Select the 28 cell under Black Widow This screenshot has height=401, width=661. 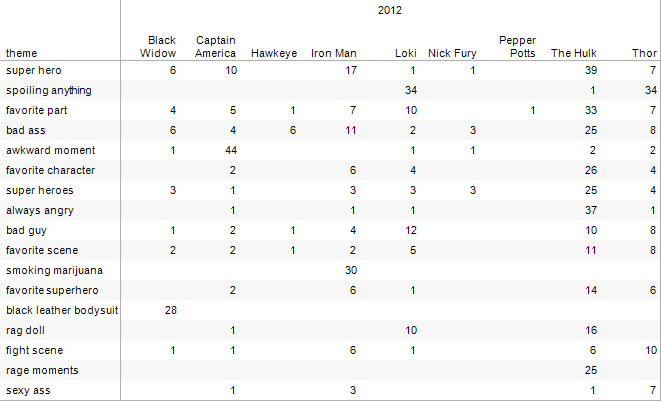[170, 310]
